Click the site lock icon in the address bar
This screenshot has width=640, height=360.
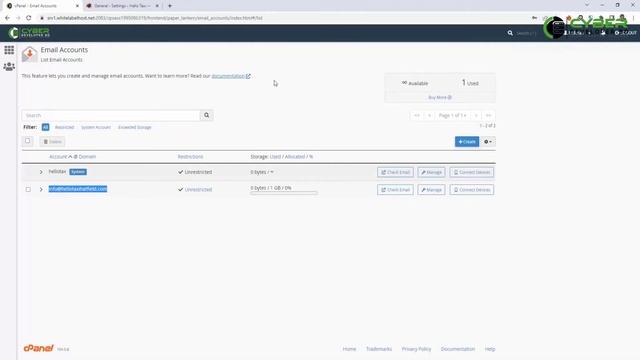(x=42, y=18)
